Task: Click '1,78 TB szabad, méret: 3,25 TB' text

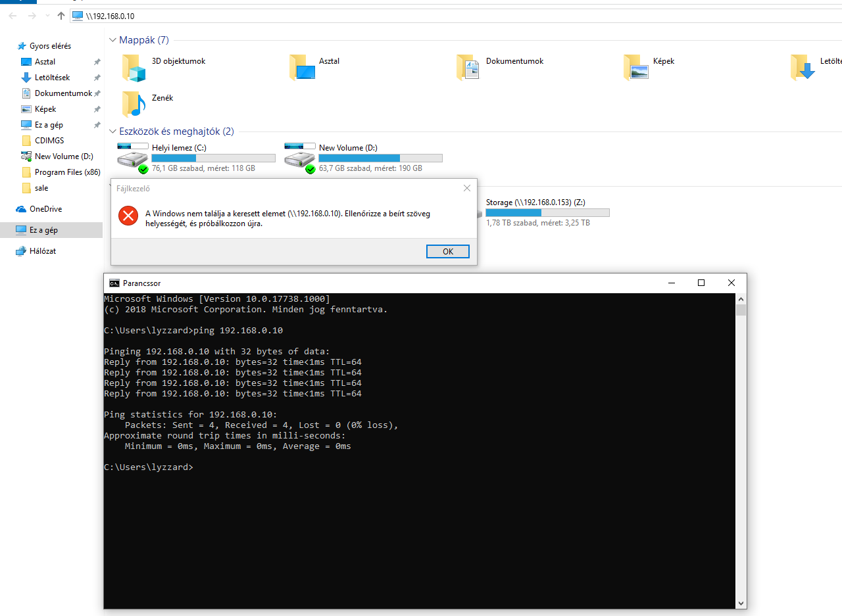Action: coord(538,223)
